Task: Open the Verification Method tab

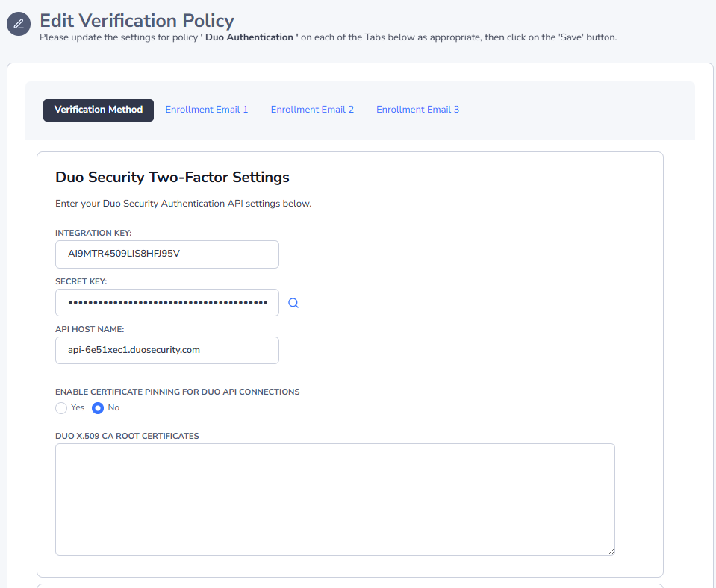Action: click(x=99, y=110)
